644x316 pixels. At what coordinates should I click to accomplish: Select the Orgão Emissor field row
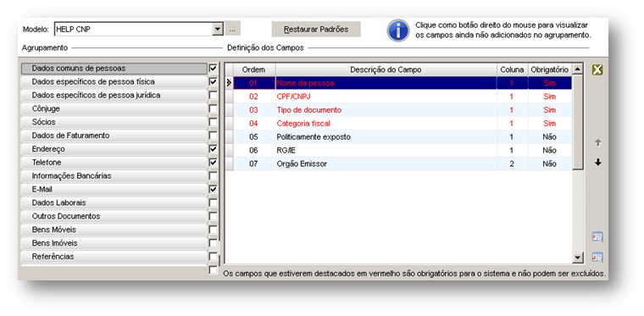click(402, 164)
